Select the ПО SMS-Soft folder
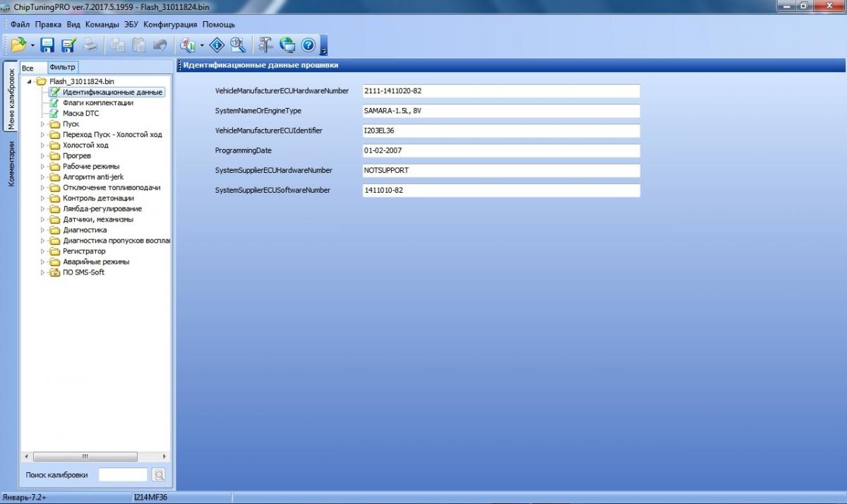This screenshot has height=504, width=847. click(83, 272)
